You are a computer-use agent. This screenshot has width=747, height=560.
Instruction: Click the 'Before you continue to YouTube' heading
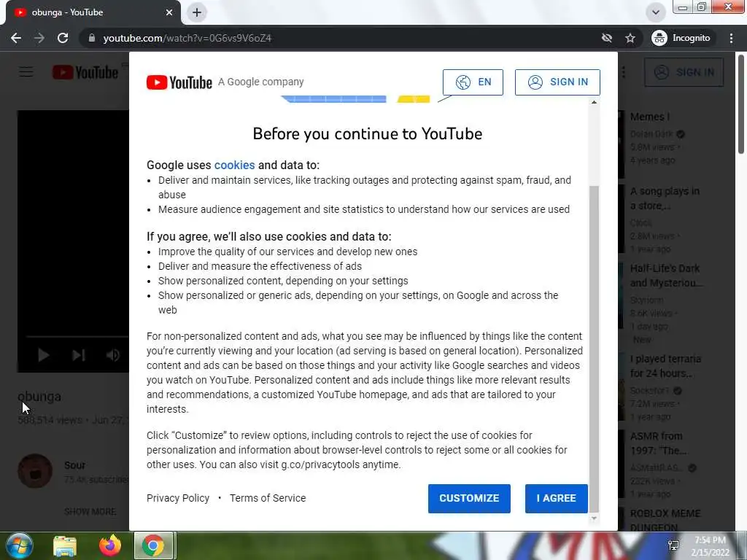point(368,134)
